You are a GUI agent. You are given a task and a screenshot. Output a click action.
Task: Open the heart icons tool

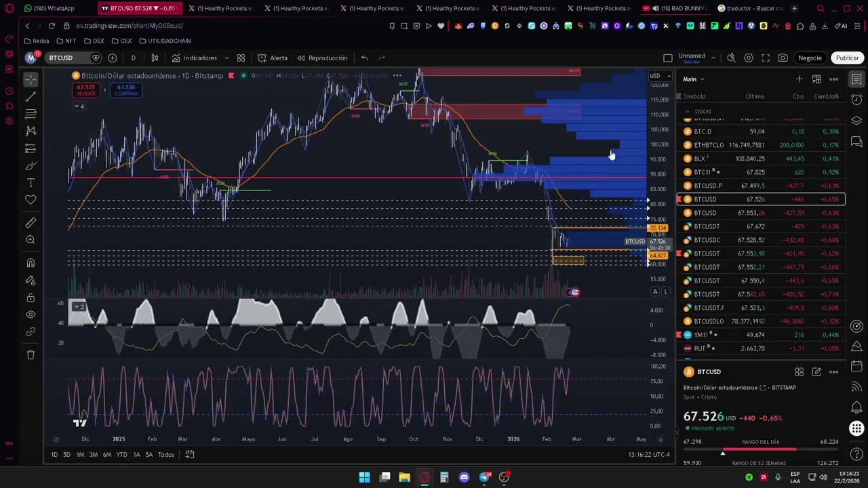(31, 200)
